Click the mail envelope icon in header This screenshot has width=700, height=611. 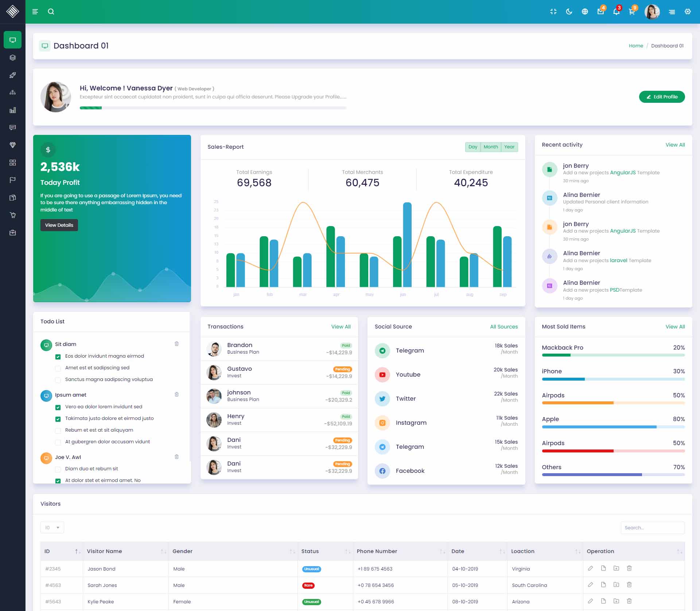[x=600, y=12]
